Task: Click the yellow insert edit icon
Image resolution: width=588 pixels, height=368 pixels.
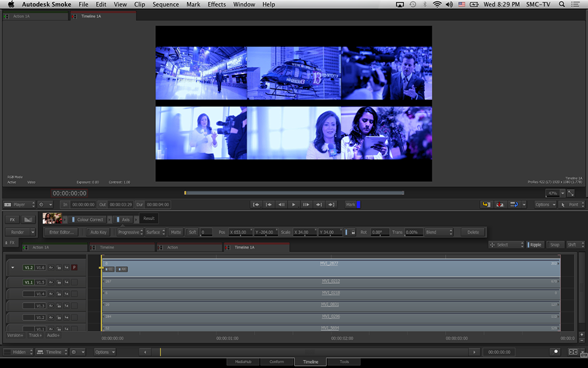Action: 486,204
